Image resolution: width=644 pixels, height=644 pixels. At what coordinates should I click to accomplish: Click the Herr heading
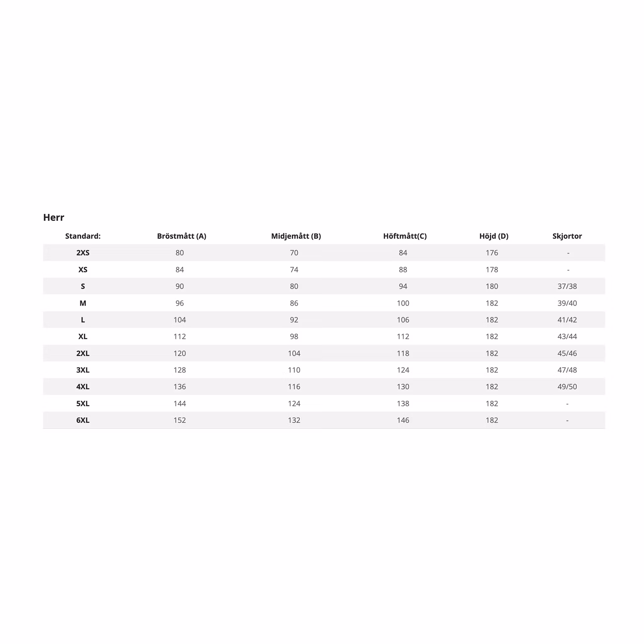(53, 217)
